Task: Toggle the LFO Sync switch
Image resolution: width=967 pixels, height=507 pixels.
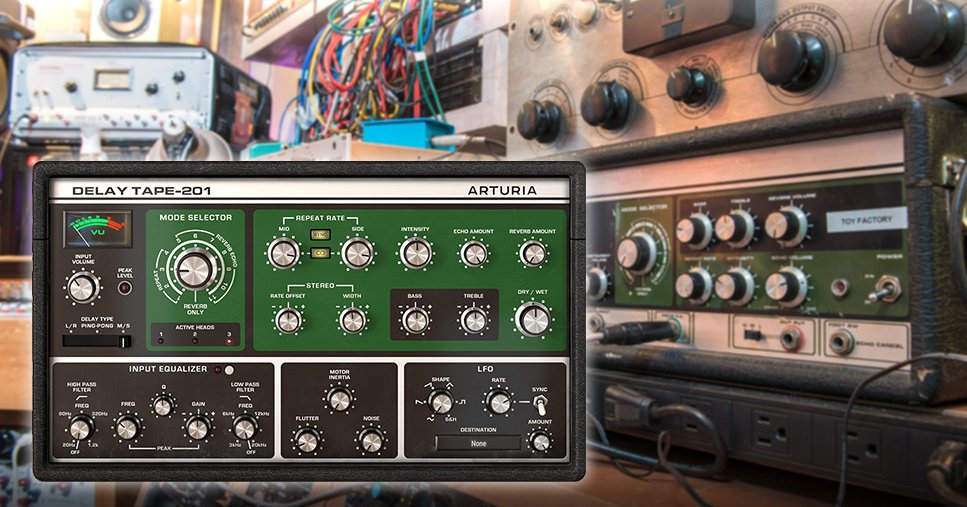Action: point(540,405)
